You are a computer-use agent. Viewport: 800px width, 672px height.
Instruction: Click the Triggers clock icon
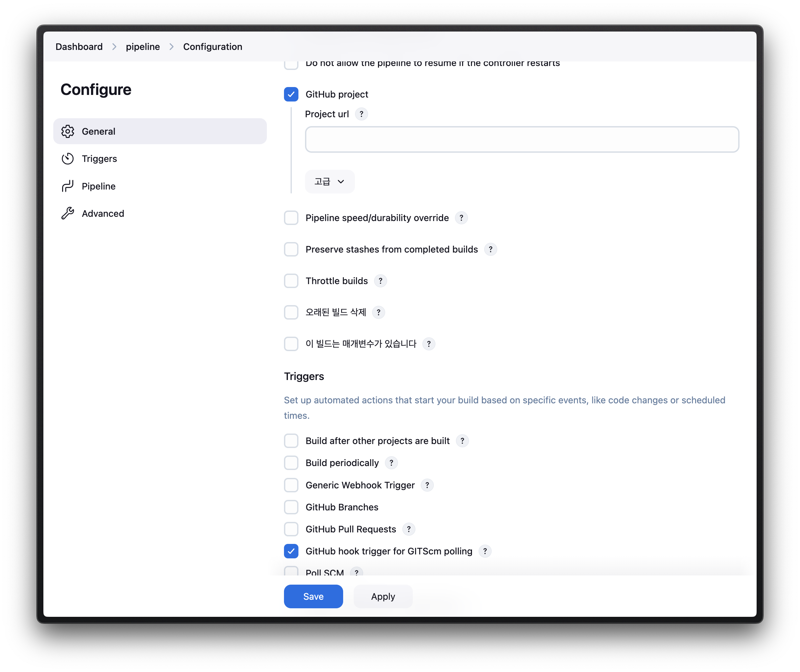click(67, 159)
